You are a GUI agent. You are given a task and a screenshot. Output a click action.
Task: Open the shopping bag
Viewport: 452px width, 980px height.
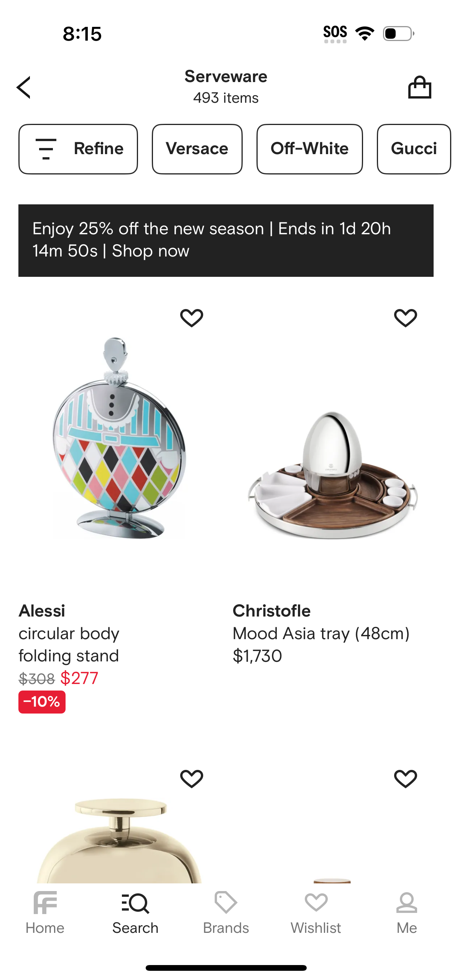(x=419, y=87)
